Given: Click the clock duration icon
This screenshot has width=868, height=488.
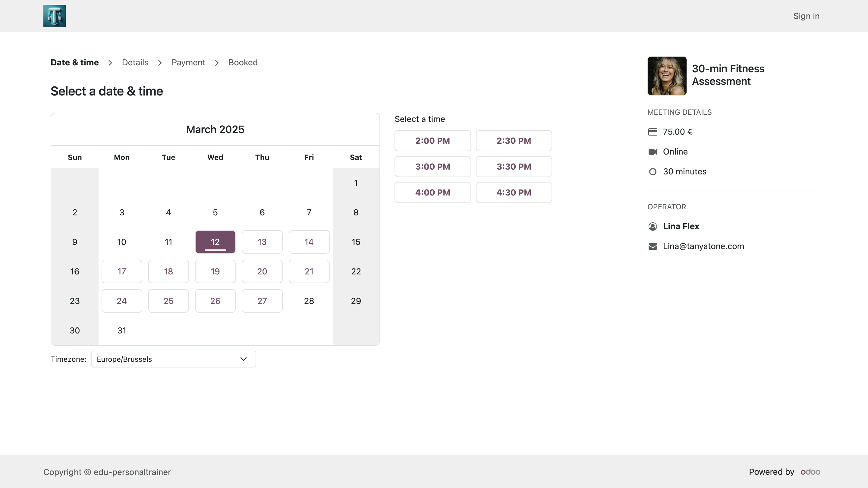Looking at the screenshot, I should [652, 171].
